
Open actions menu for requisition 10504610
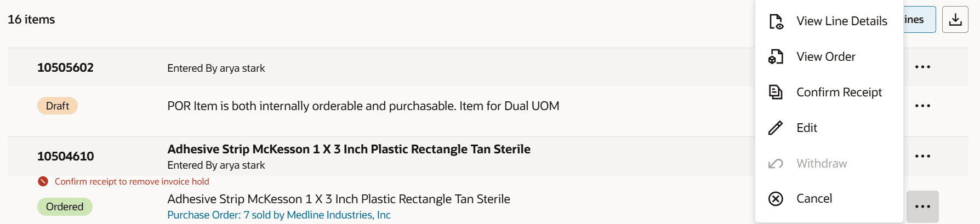[x=922, y=156]
